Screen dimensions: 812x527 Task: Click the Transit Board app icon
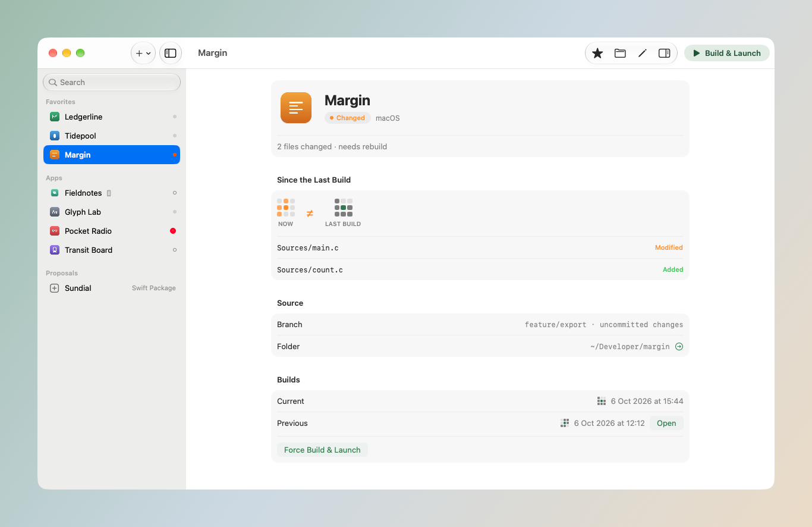pos(55,250)
